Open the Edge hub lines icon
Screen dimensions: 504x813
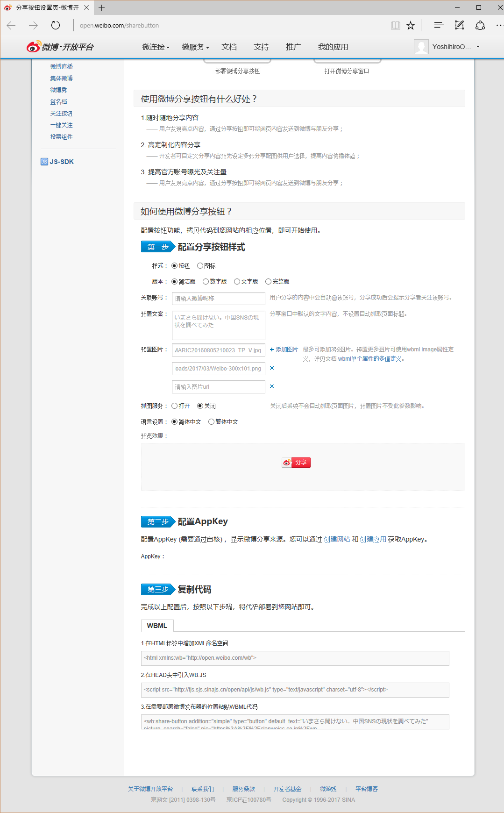pyautogui.click(x=439, y=25)
